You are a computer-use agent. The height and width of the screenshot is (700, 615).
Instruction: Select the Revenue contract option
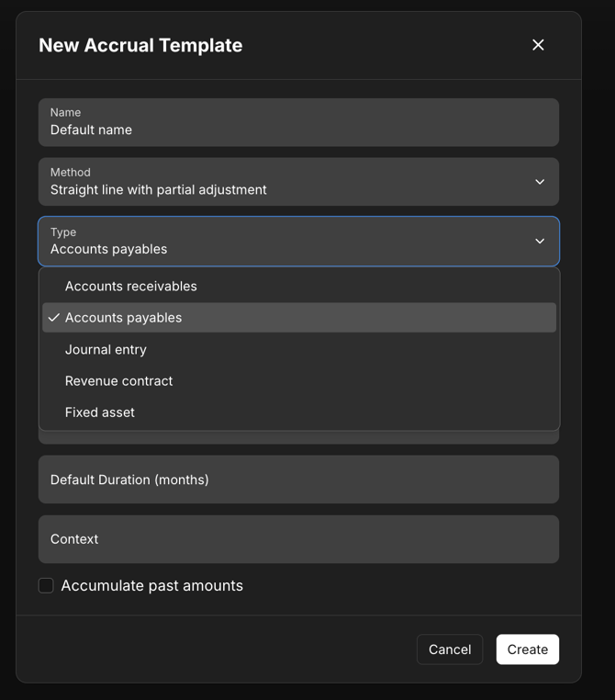[x=118, y=380]
